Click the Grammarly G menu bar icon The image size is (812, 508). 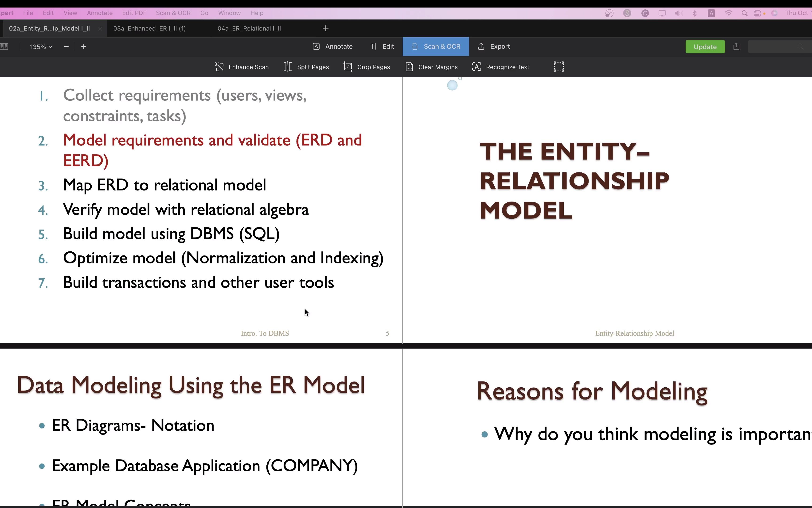[x=645, y=13]
